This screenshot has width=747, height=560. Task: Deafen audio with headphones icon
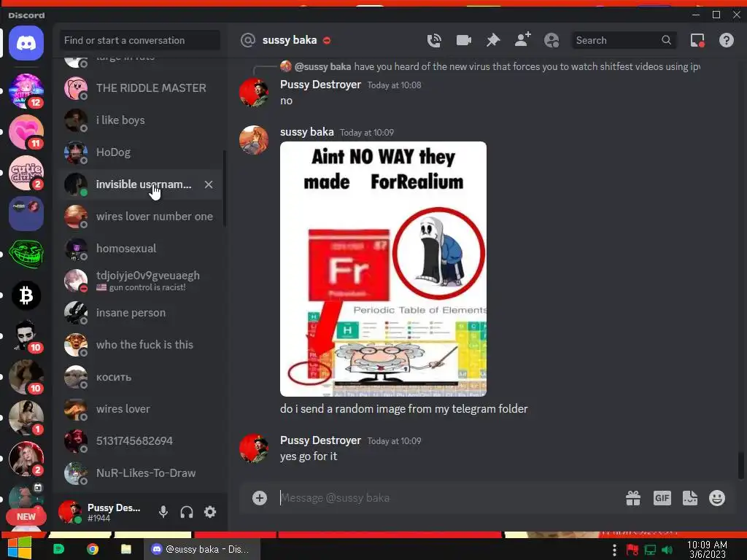point(187,512)
